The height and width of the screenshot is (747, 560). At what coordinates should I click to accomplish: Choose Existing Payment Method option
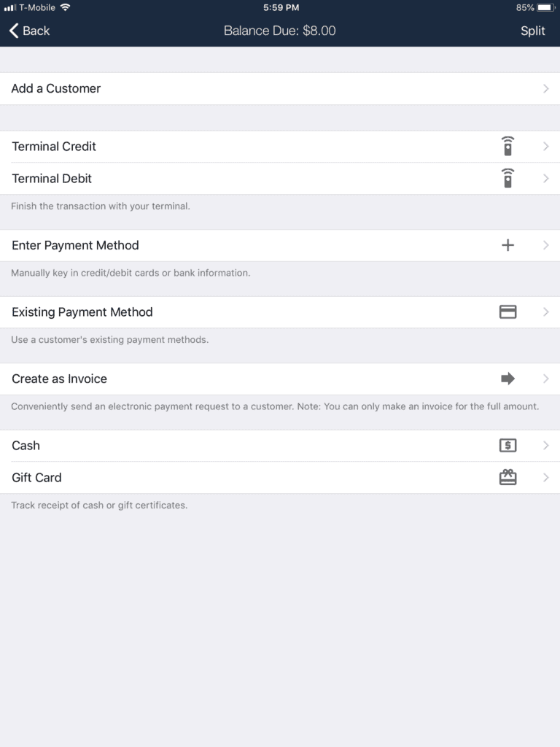pyautogui.click(x=280, y=311)
